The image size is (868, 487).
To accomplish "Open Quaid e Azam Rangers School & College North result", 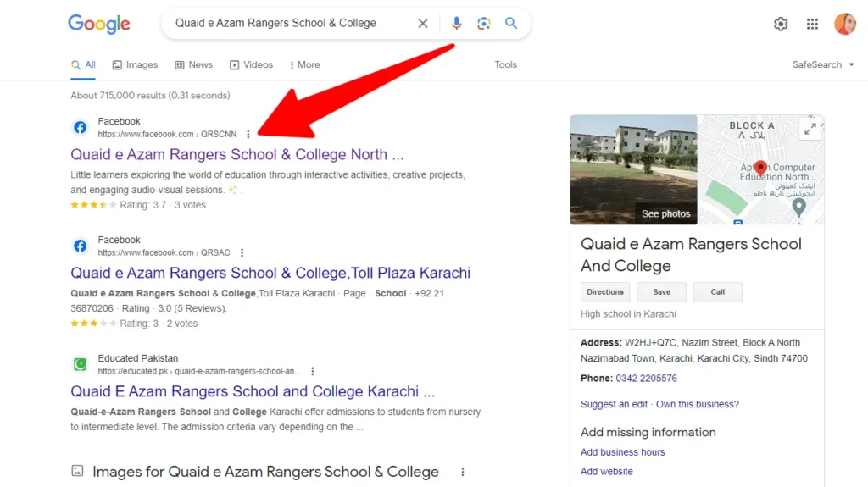I will (x=237, y=154).
